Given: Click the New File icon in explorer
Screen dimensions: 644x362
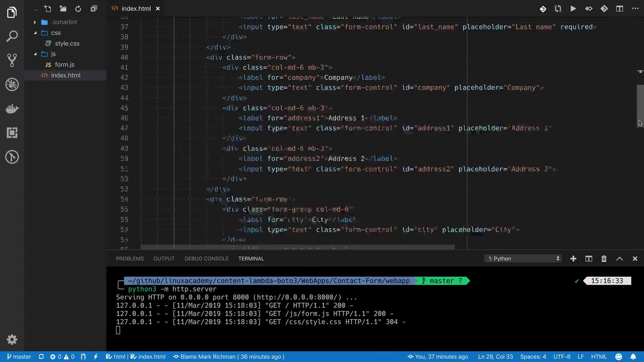Looking at the screenshot, I should [48, 9].
